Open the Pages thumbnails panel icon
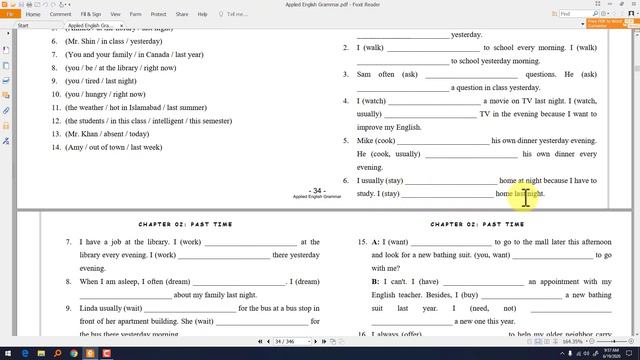The image size is (640, 360). click(x=6, y=65)
